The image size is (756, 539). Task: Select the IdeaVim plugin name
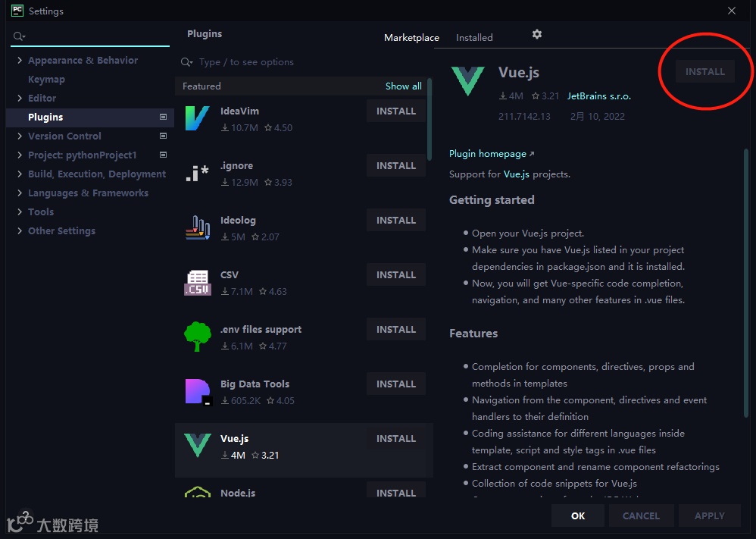pyautogui.click(x=239, y=111)
